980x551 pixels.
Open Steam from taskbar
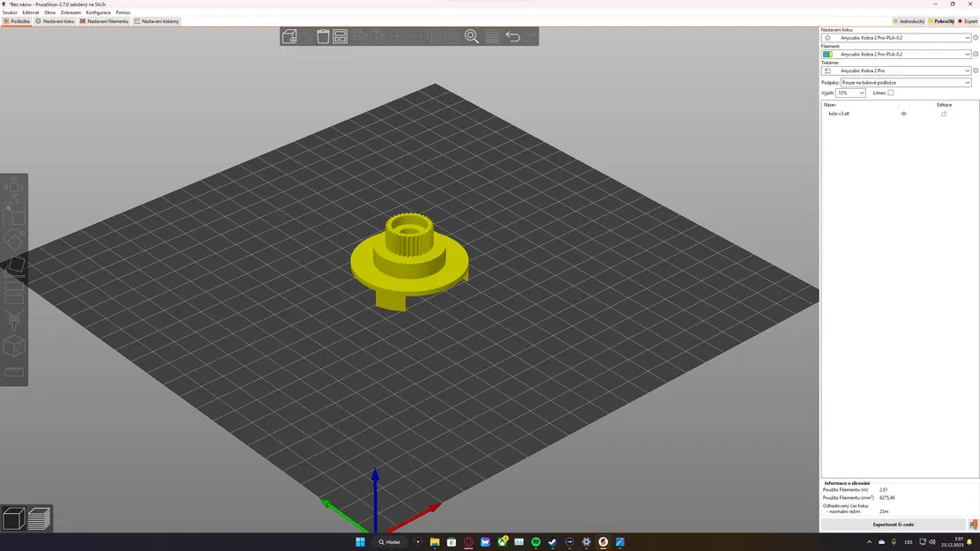(x=552, y=542)
